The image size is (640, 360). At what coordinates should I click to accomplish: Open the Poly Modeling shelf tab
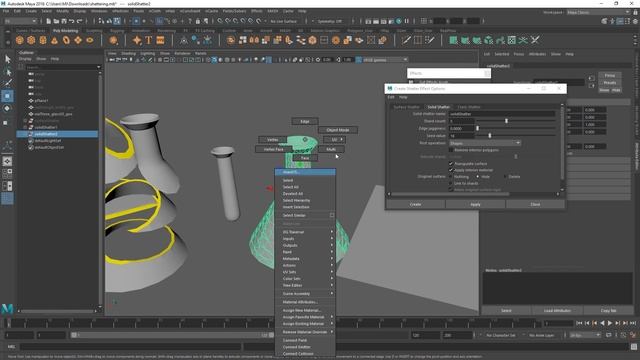(x=65, y=31)
